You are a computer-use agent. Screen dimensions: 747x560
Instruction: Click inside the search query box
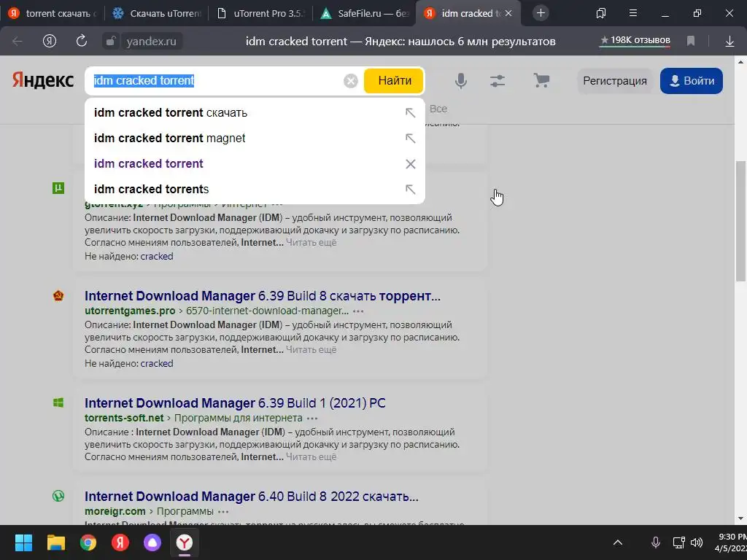(x=214, y=81)
